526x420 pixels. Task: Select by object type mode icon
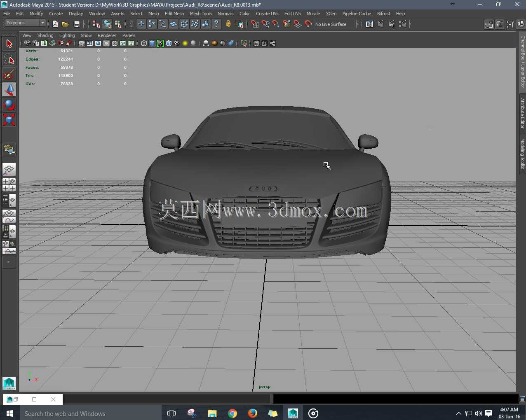(x=107, y=24)
